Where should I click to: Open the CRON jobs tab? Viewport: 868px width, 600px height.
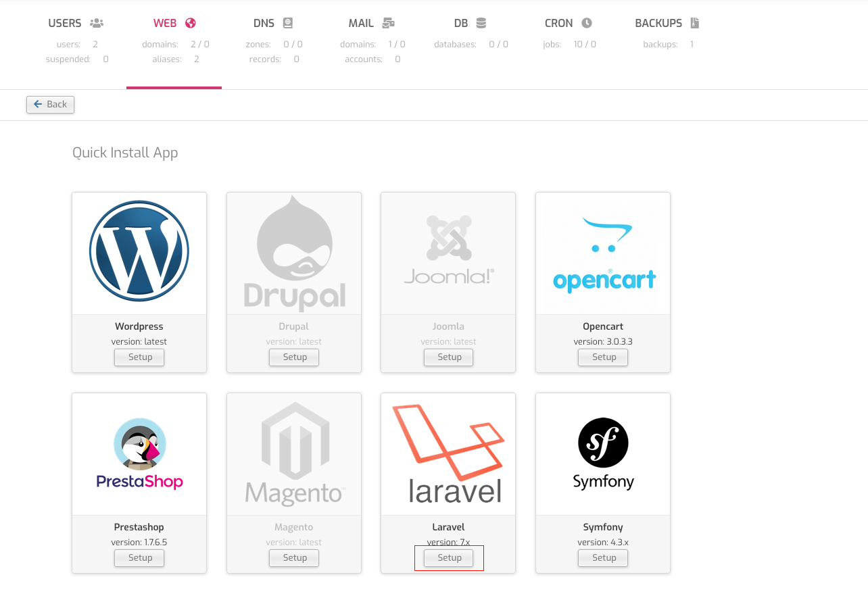pos(568,24)
